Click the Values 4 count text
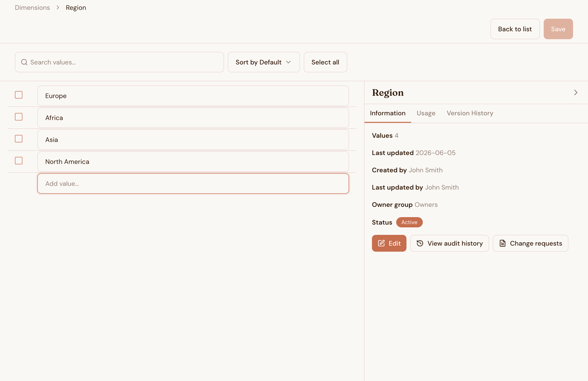Screen dimensions: 588x381 click(385, 135)
